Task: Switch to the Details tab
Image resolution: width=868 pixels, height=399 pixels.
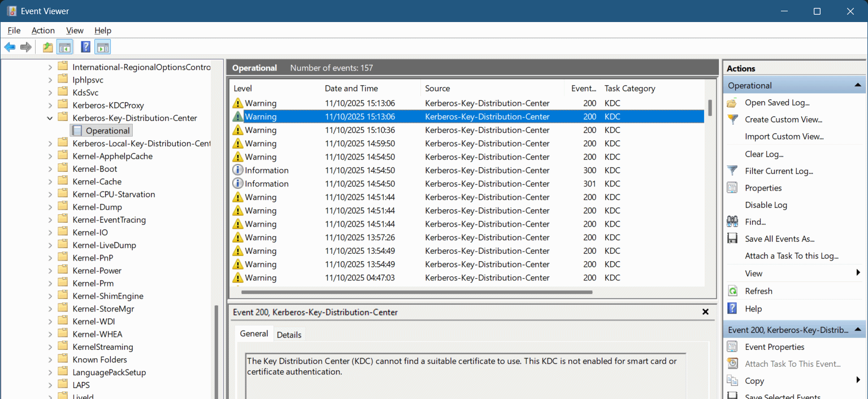Action: (289, 334)
